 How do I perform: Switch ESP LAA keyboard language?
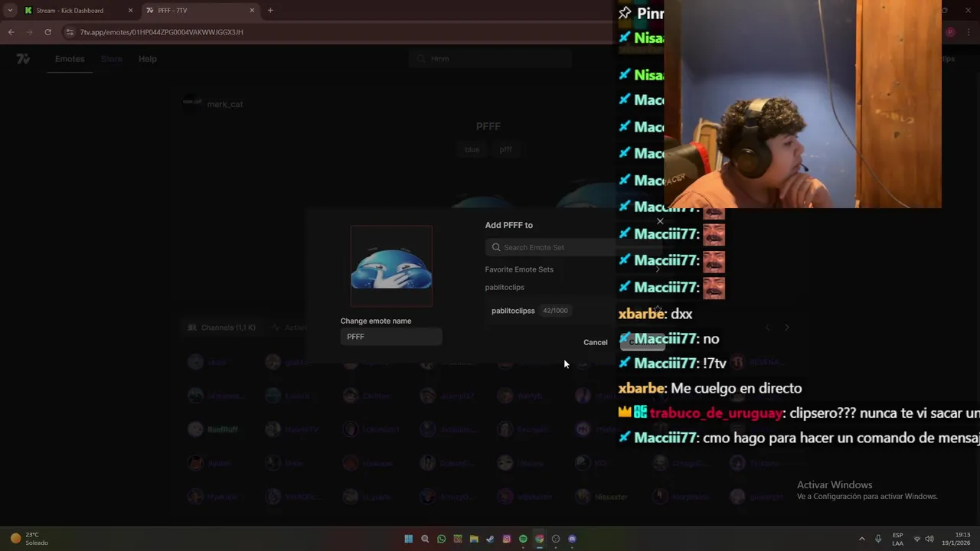click(x=897, y=539)
